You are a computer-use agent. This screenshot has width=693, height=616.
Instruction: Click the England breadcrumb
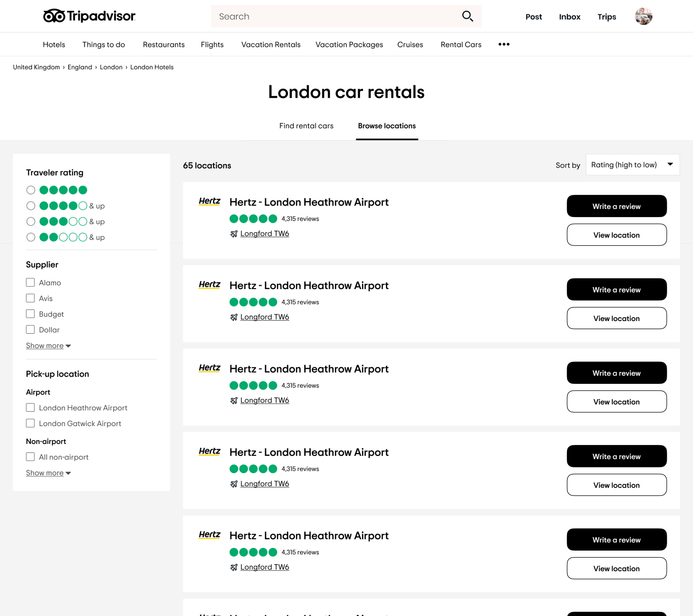(x=80, y=67)
